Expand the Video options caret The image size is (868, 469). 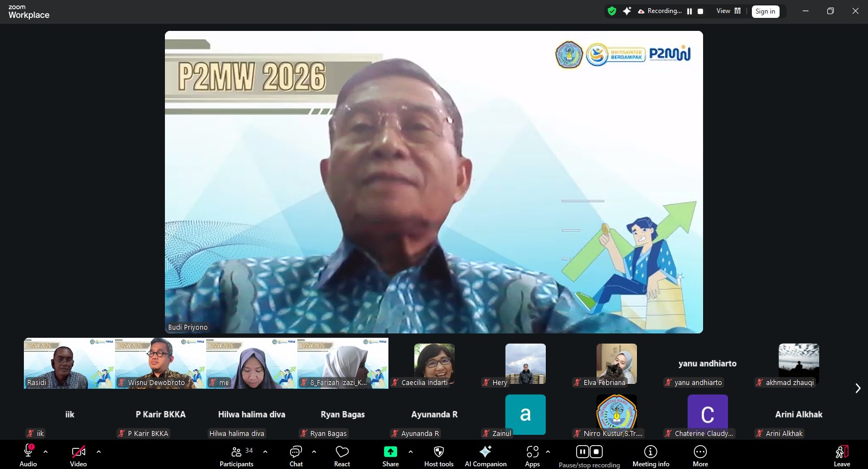[x=99, y=451]
